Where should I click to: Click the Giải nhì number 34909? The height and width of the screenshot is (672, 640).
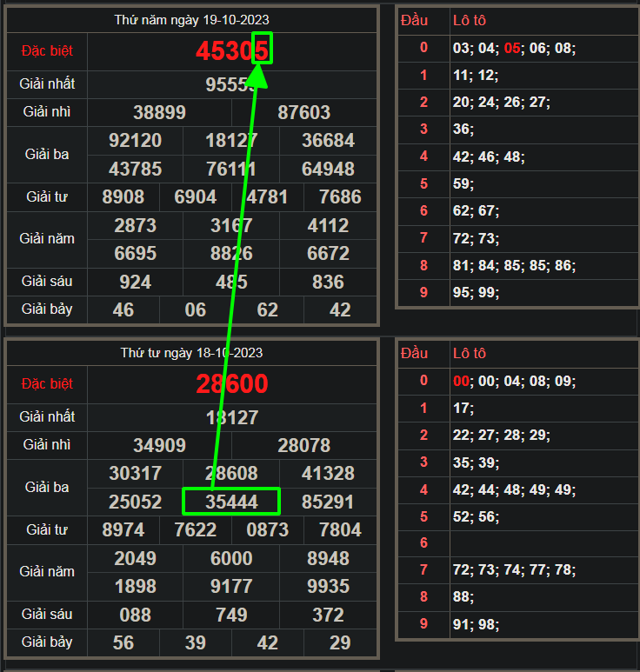coord(159,445)
